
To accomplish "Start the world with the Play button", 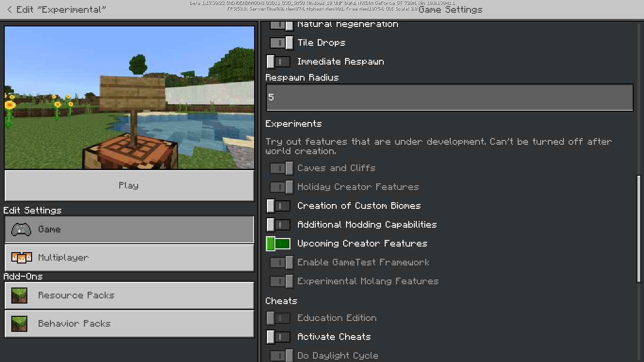I will [129, 186].
